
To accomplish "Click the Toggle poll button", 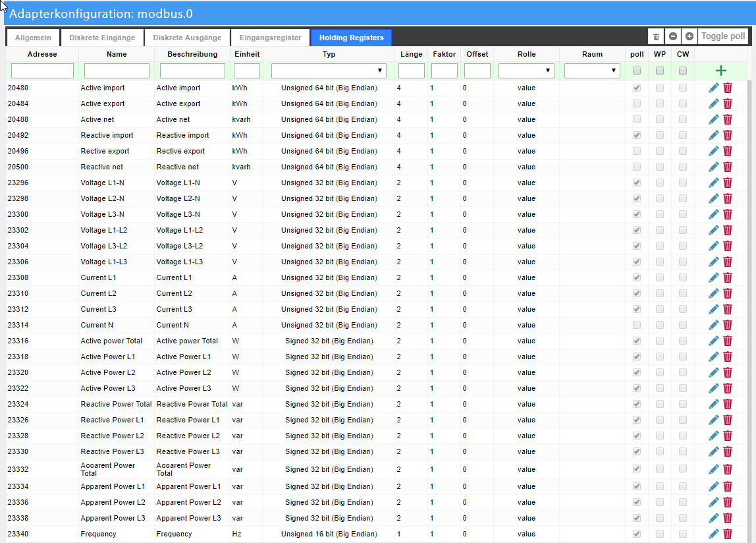I will point(722,36).
